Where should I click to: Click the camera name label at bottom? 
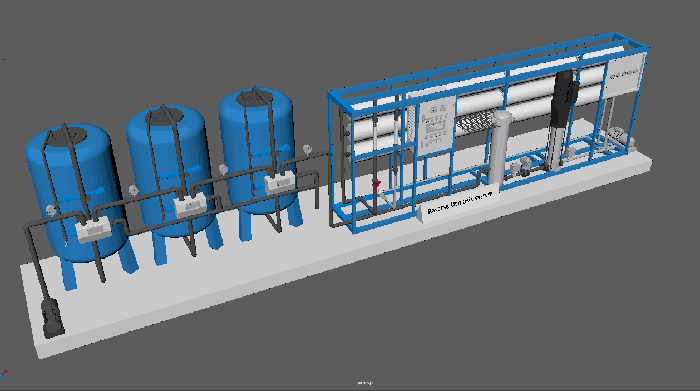point(365,383)
